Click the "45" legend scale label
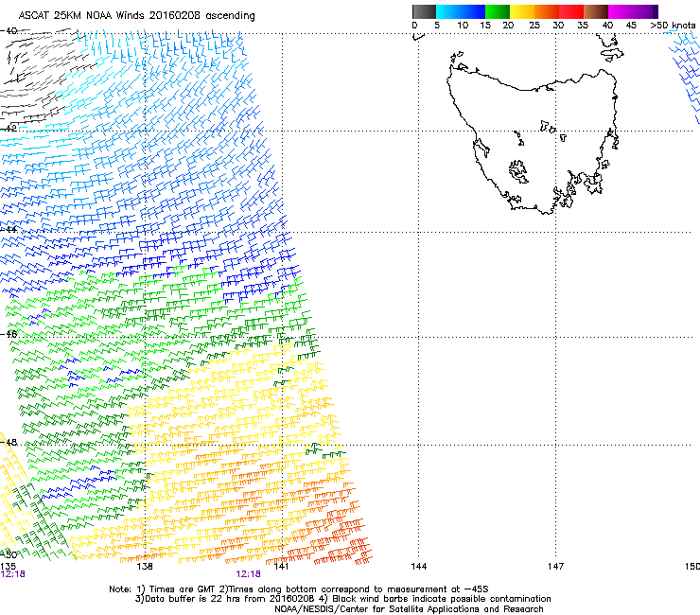Viewport: 700px width, 615px height. click(x=631, y=26)
